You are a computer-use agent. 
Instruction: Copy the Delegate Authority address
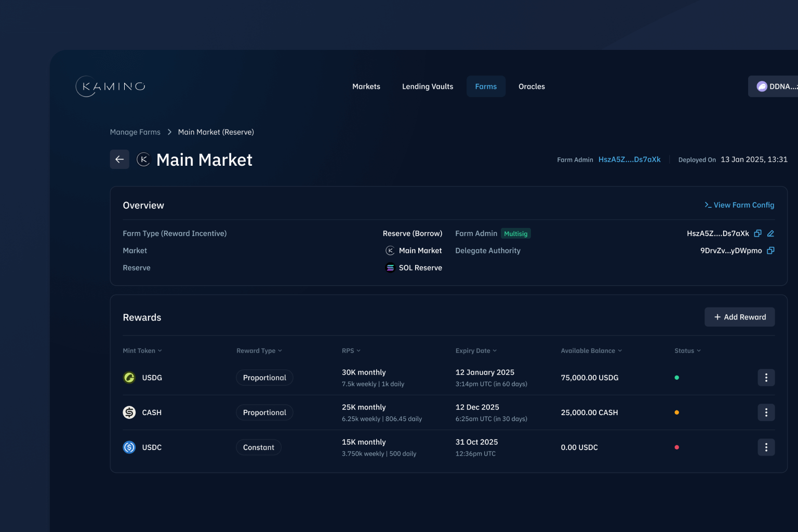tap(771, 250)
